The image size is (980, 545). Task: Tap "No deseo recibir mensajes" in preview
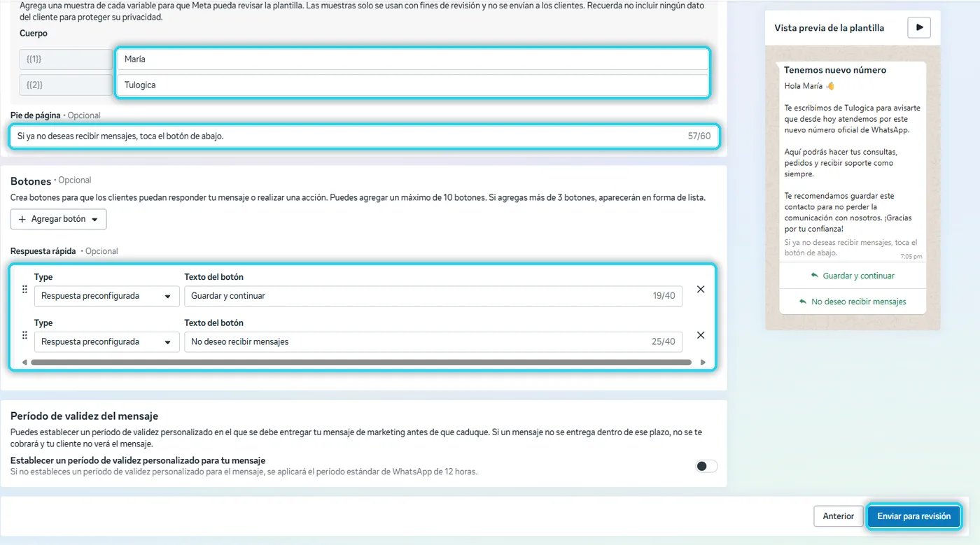tap(853, 302)
